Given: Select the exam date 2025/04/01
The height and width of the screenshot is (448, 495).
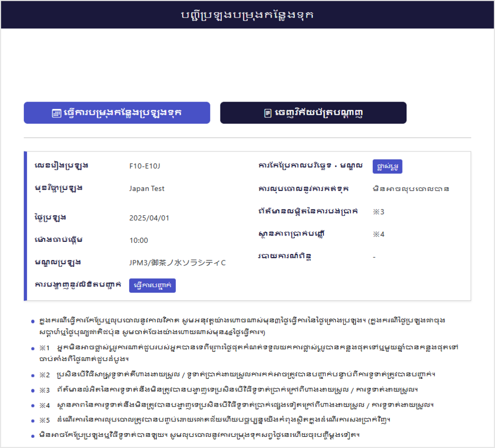Looking at the screenshot, I should coord(149,218).
